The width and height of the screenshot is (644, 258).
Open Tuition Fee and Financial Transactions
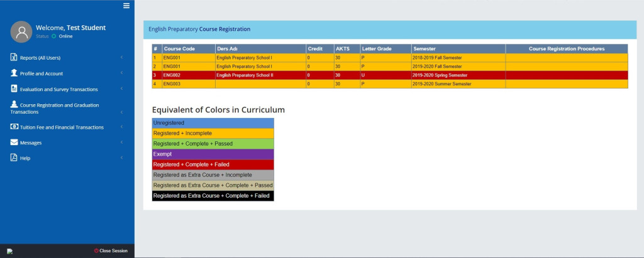[62, 127]
